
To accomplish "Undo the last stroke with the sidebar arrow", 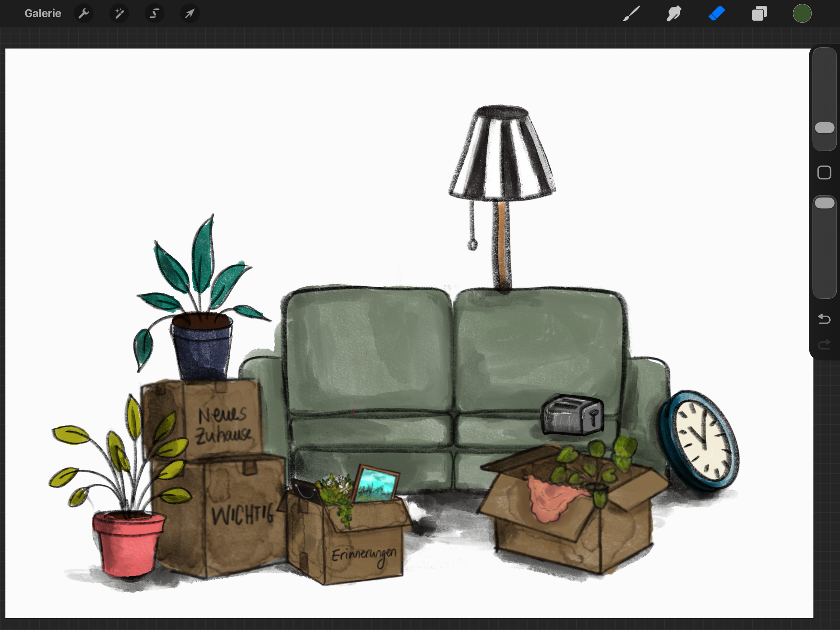I will 824,319.
